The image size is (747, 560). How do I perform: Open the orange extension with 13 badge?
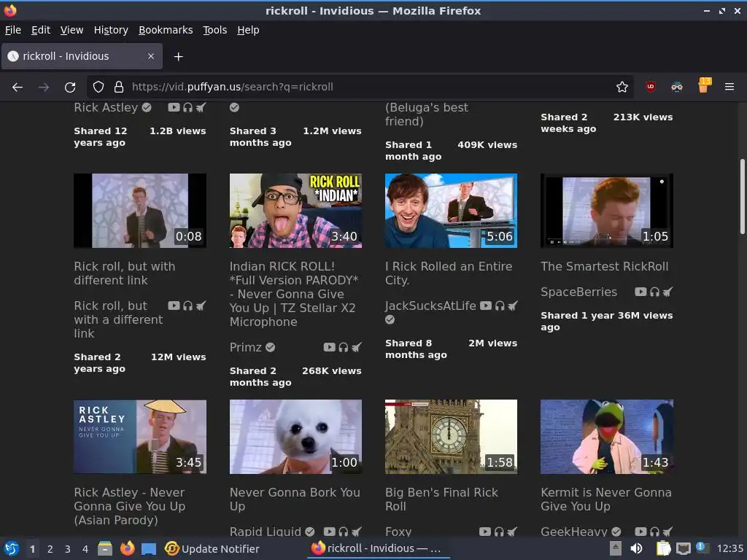(x=704, y=86)
